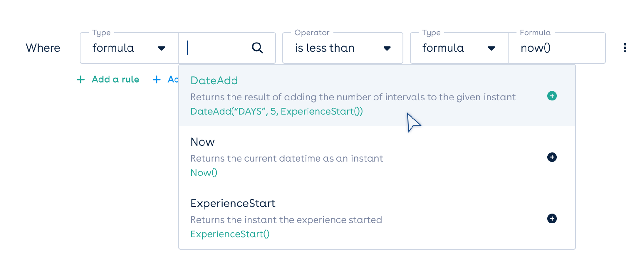Click the "Add a rule" button

click(x=108, y=80)
